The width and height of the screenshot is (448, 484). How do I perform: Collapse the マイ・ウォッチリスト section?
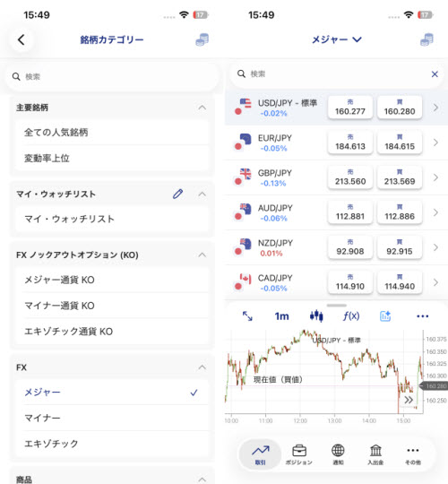pyautogui.click(x=202, y=194)
